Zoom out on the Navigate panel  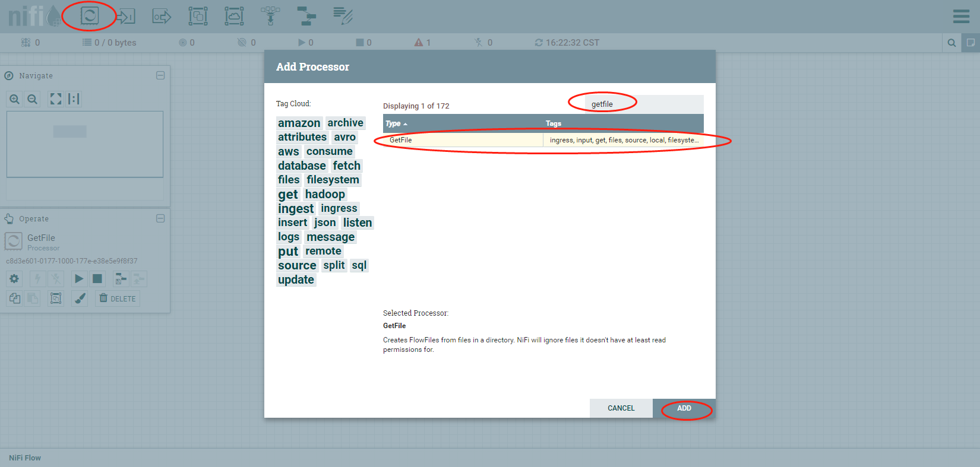[x=33, y=99]
